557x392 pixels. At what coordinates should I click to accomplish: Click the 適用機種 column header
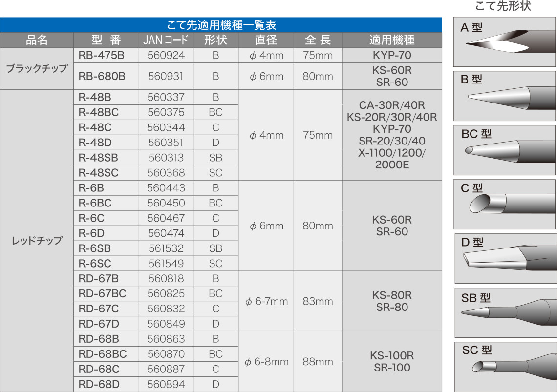392,40
